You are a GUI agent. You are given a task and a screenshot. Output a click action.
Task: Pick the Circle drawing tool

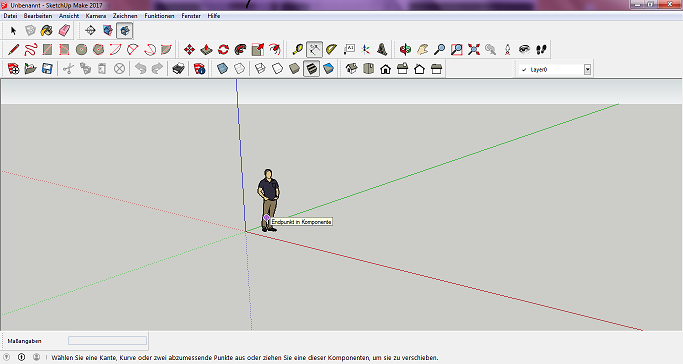[81, 49]
